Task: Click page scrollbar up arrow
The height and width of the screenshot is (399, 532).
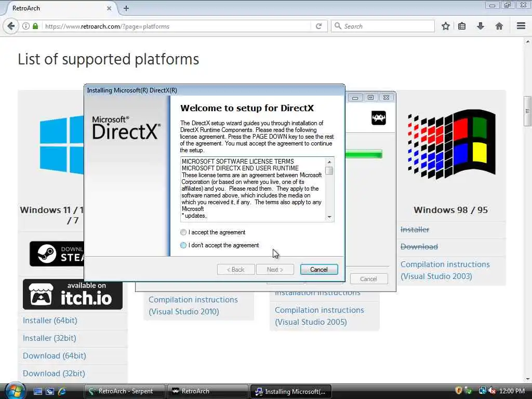Action: (528, 42)
